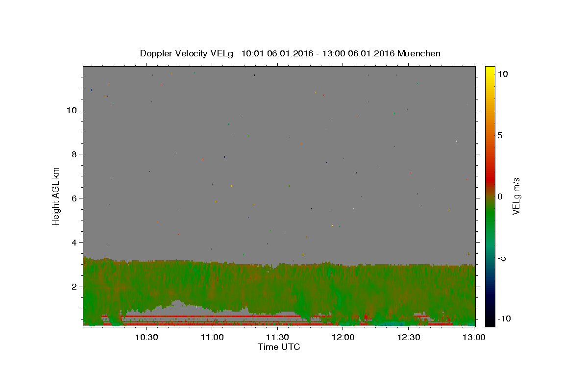Click the Height AGL km axis title
The image size is (588, 392).
tap(56, 196)
